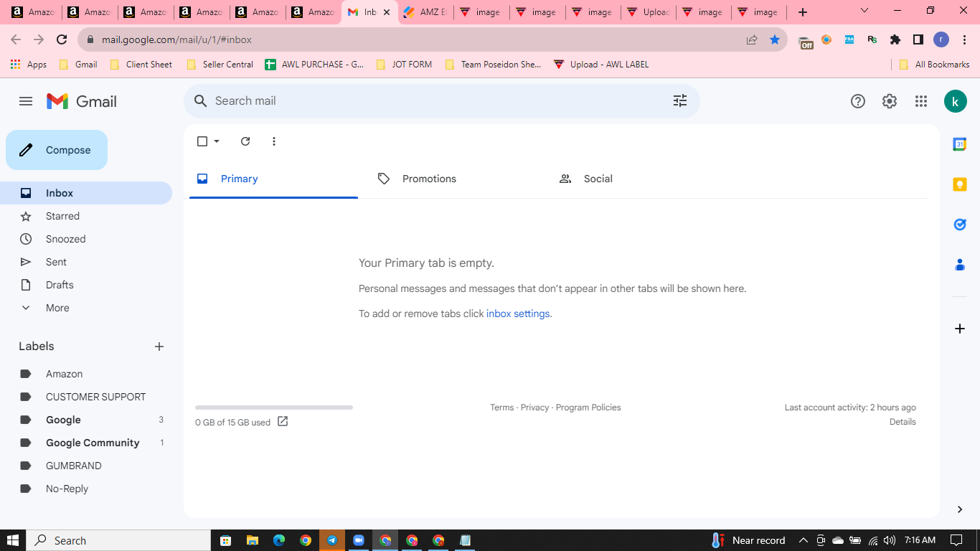The height and width of the screenshot is (551, 980).
Task: Open Contacts side panel icon
Action: click(x=960, y=265)
